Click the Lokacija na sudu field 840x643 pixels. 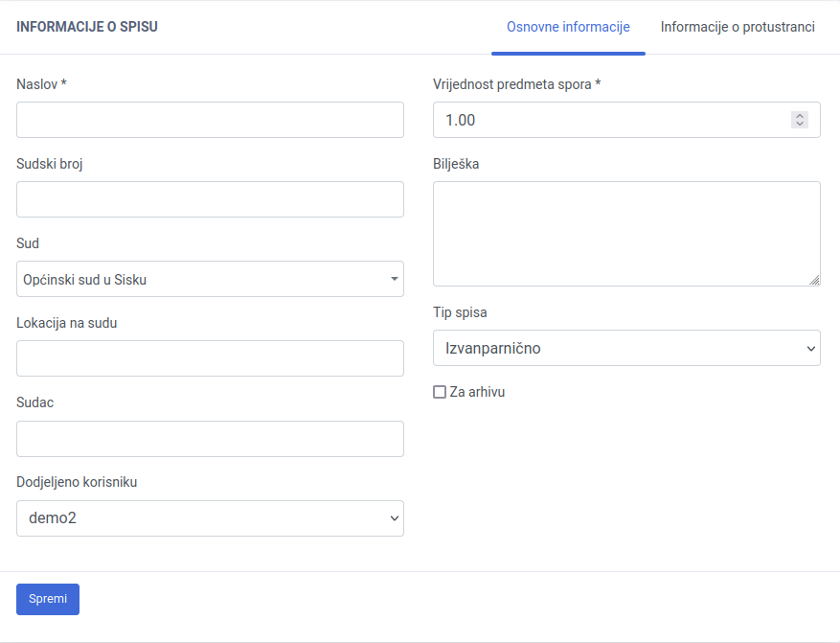(210, 358)
